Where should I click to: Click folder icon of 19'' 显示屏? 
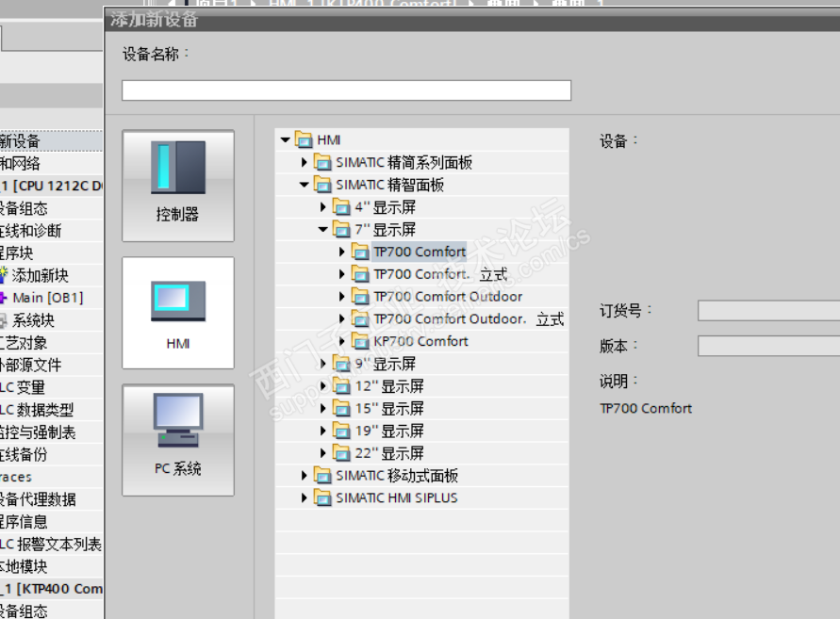click(341, 431)
